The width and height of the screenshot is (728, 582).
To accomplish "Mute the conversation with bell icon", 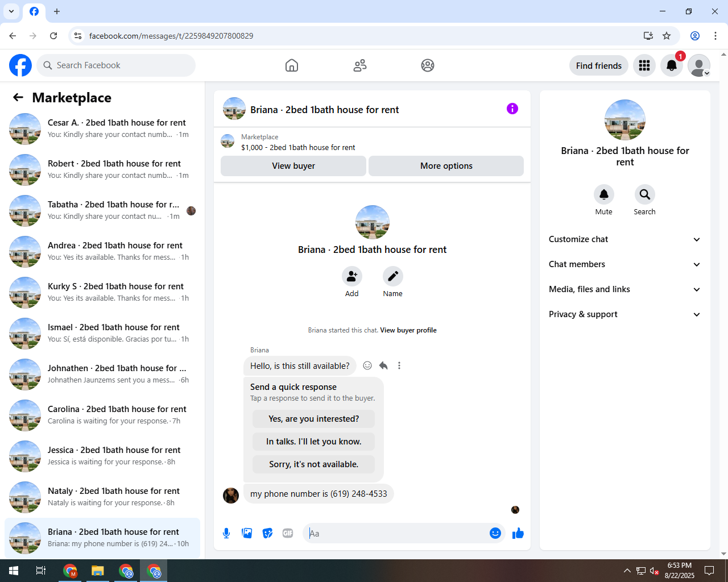I will [604, 194].
